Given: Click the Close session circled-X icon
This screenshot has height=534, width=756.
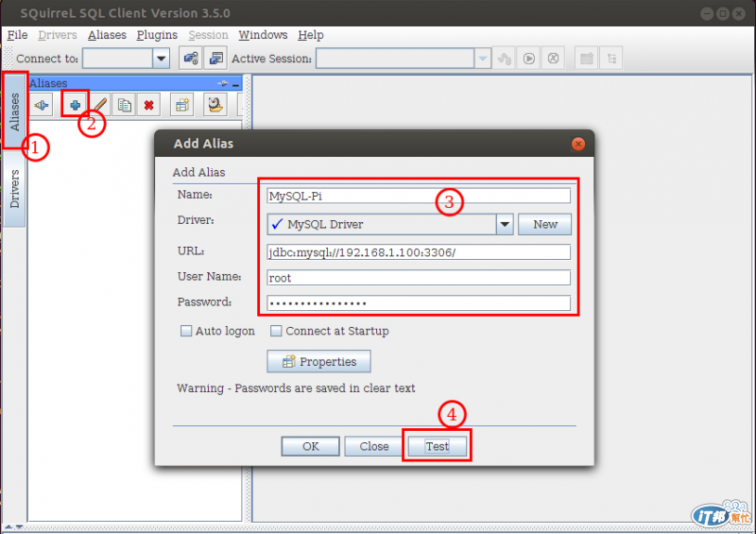Looking at the screenshot, I should point(553,59).
